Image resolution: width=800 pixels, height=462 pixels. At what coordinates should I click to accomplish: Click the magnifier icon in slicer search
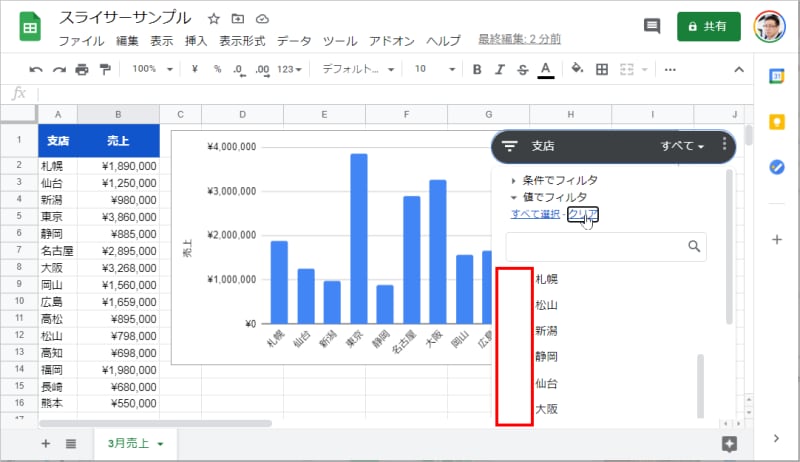[x=694, y=246]
